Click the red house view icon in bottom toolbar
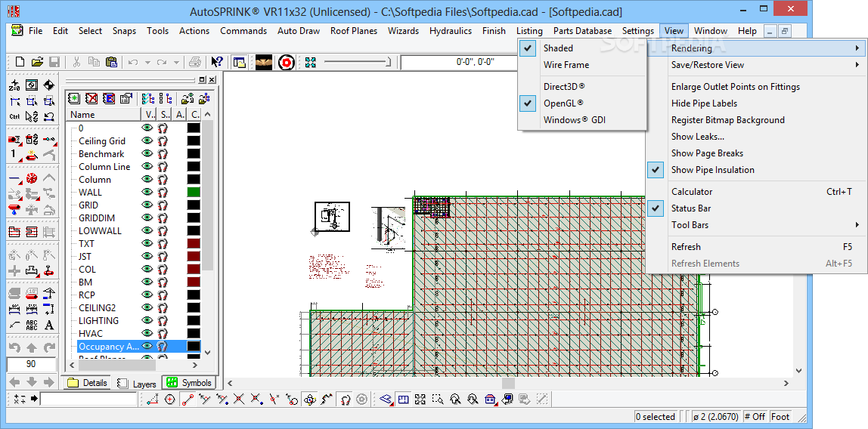 point(490,399)
